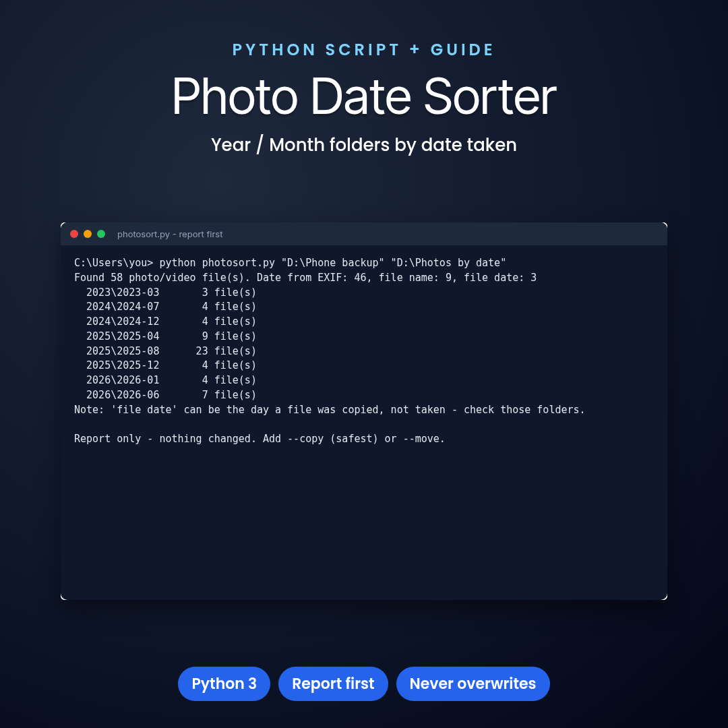The width and height of the screenshot is (728, 728).
Task: Select the 2026\2026-01 row
Action: click(x=171, y=380)
